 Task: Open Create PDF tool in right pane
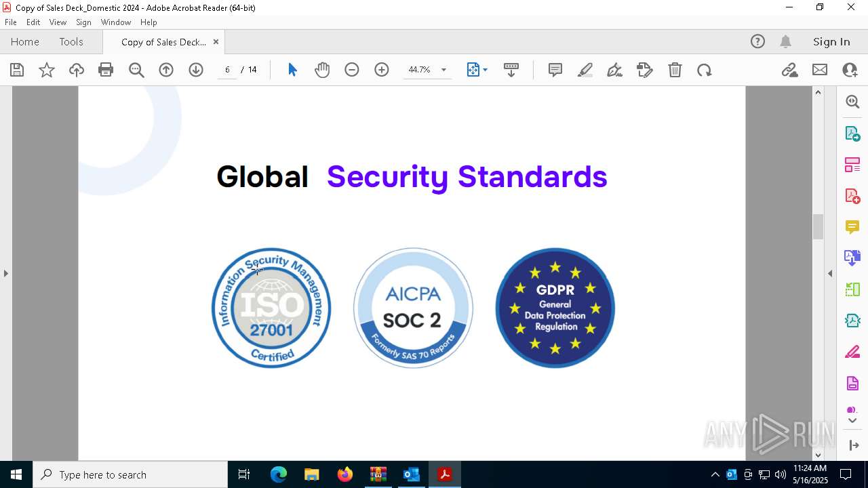[852, 196]
